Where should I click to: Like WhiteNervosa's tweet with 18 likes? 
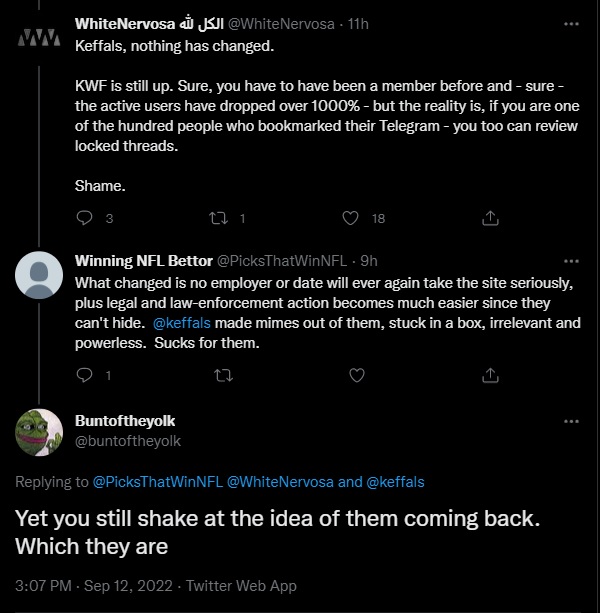pos(350,218)
